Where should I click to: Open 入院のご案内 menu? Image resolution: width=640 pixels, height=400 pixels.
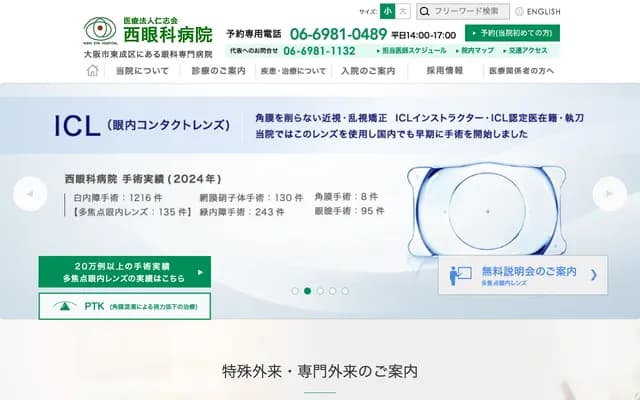[x=368, y=71]
